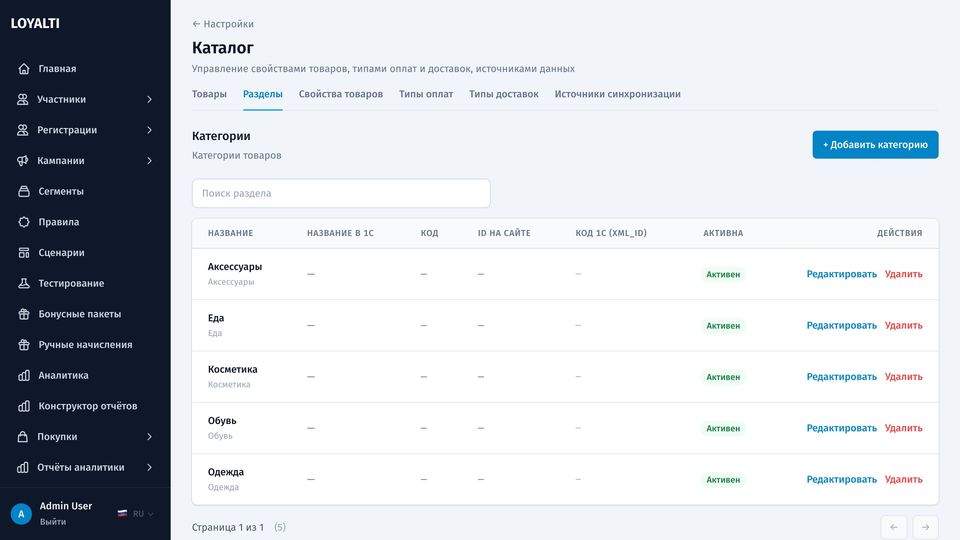Click the Правила sidebar icon

24,222
